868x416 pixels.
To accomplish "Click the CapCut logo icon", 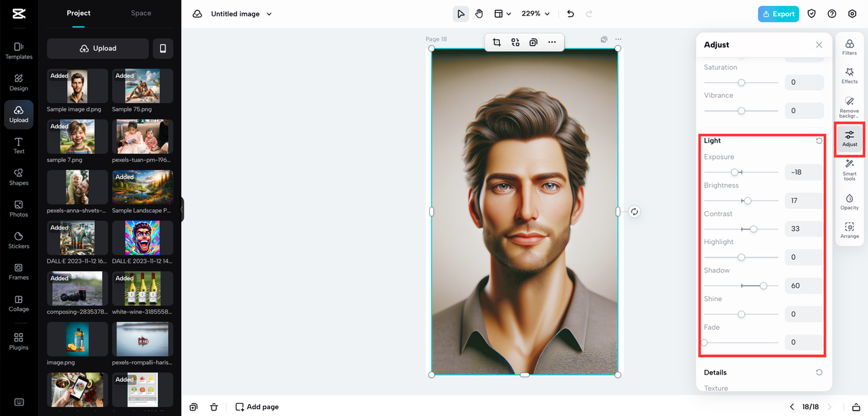I will (x=18, y=14).
